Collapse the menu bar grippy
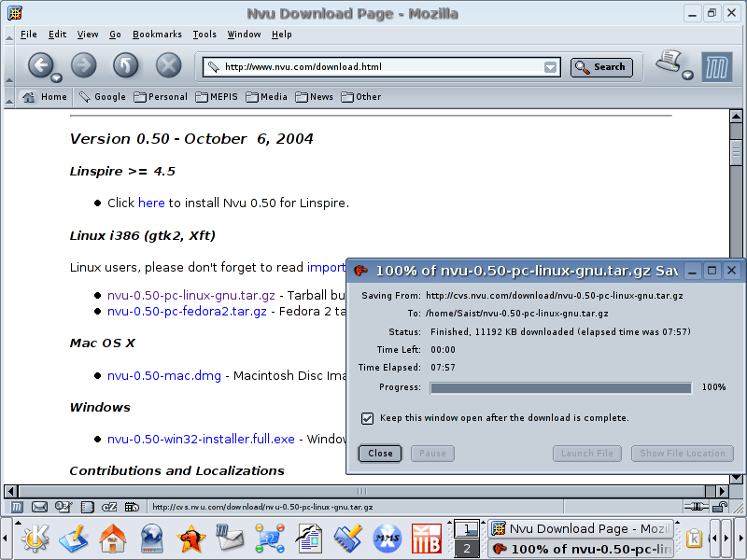 [8, 35]
